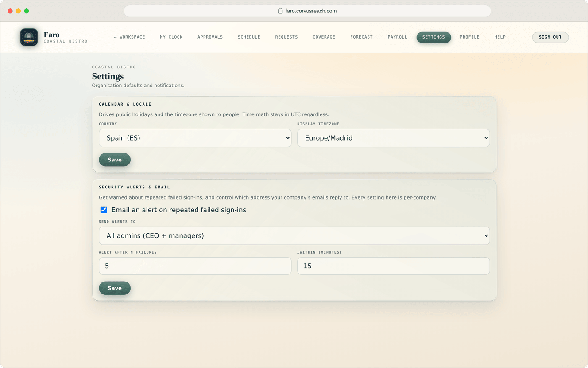Open the Profile page

click(470, 37)
